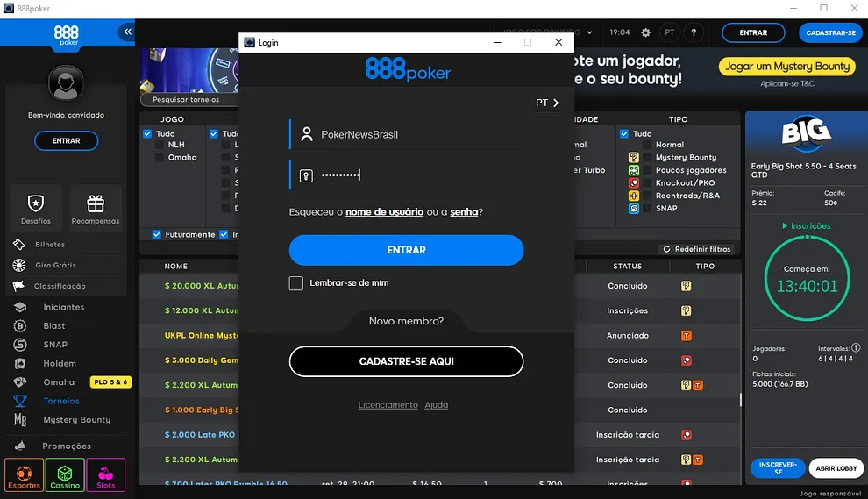The height and width of the screenshot is (499, 868).
Task: Open Licenciamento link
Action: (388, 405)
